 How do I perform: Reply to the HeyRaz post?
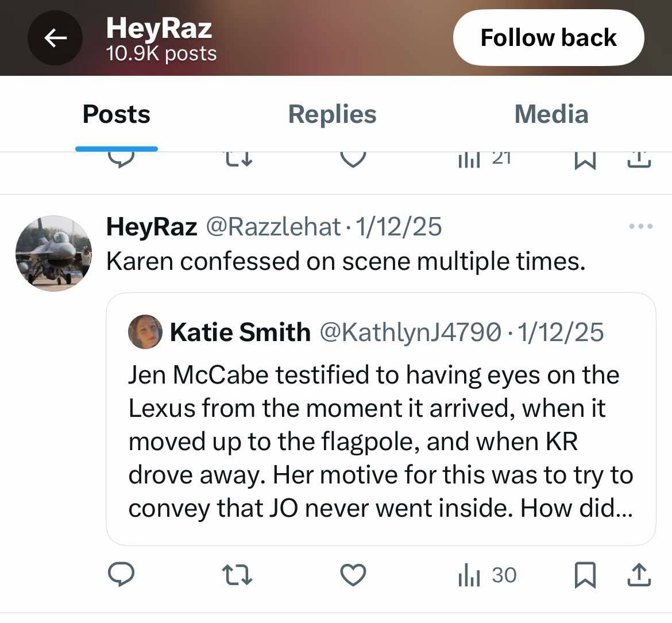coord(121,574)
